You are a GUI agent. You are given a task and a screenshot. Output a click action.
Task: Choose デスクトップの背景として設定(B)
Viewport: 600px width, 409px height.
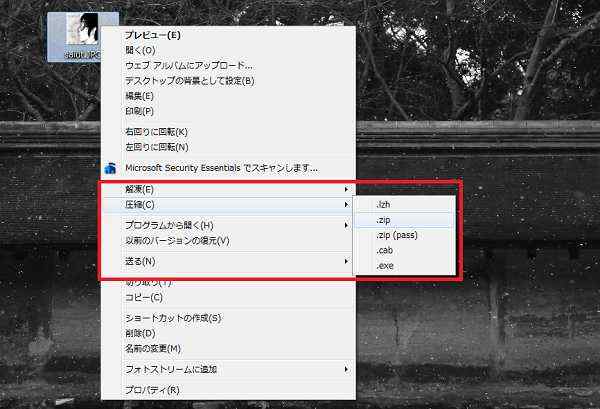tap(189, 80)
